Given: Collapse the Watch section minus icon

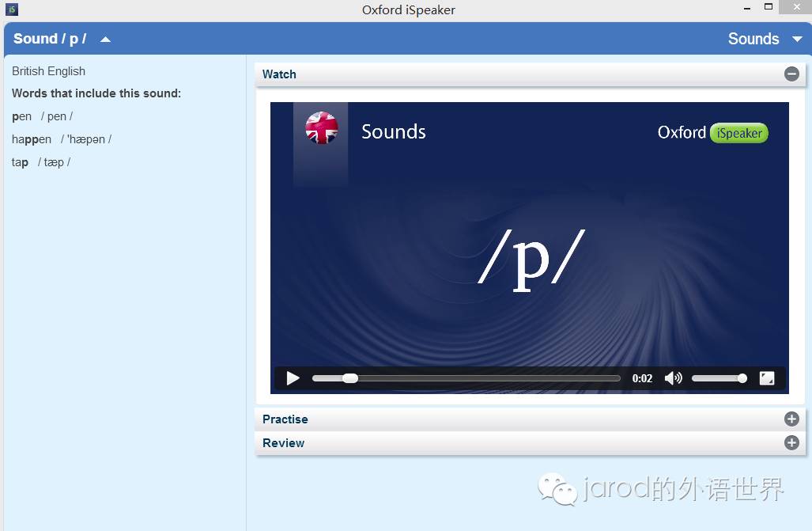Looking at the screenshot, I should pos(791,74).
